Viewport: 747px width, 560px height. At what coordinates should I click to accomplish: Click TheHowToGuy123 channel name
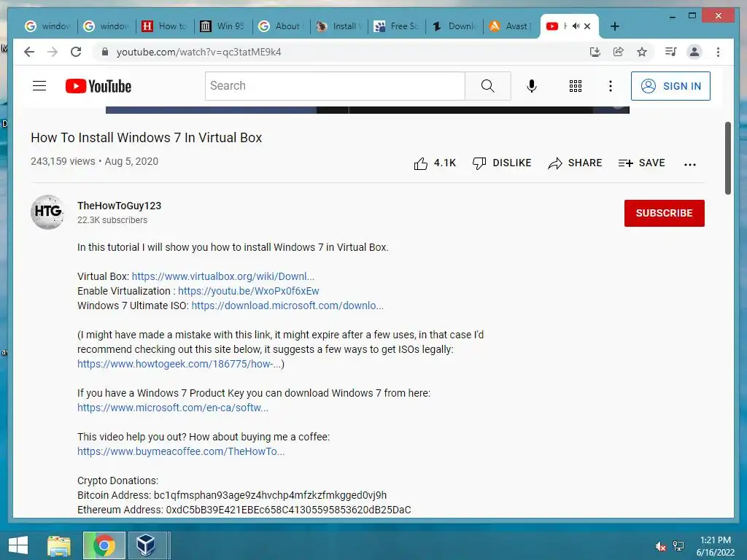(x=119, y=206)
